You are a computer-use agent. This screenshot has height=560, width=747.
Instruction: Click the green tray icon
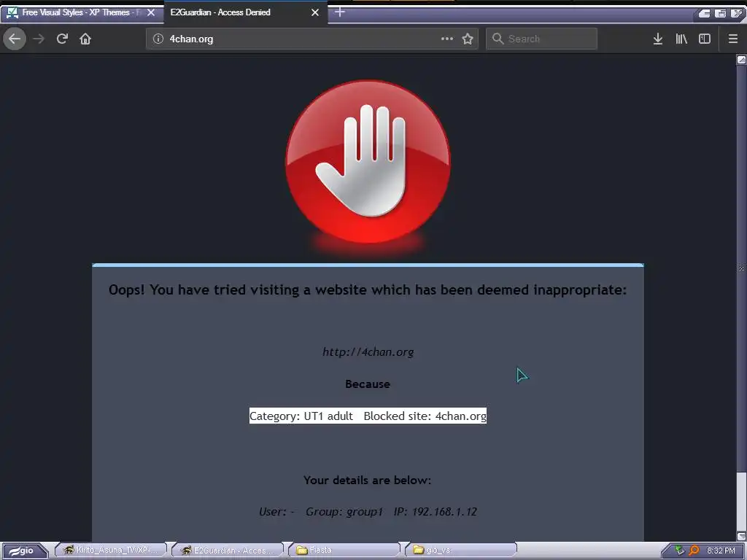point(680,551)
